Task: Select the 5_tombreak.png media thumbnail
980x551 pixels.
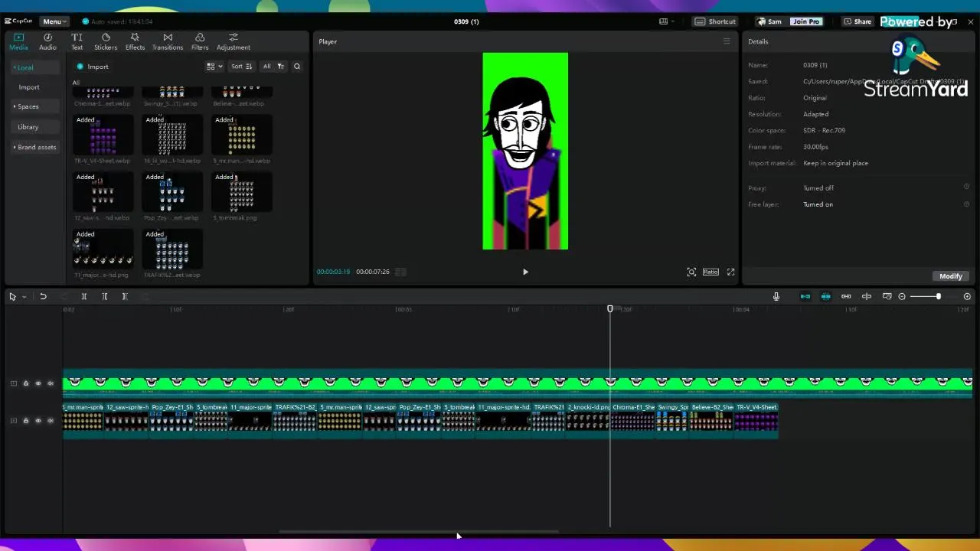Action: pos(241,192)
